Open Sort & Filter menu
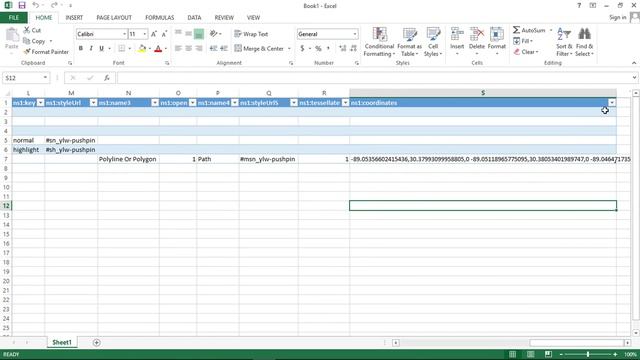The image size is (640, 360). [564, 42]
